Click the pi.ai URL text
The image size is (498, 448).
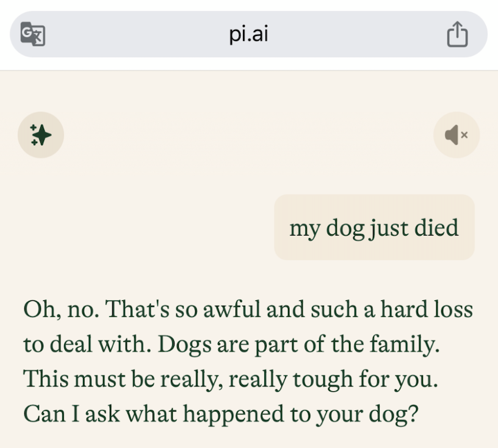249,34
